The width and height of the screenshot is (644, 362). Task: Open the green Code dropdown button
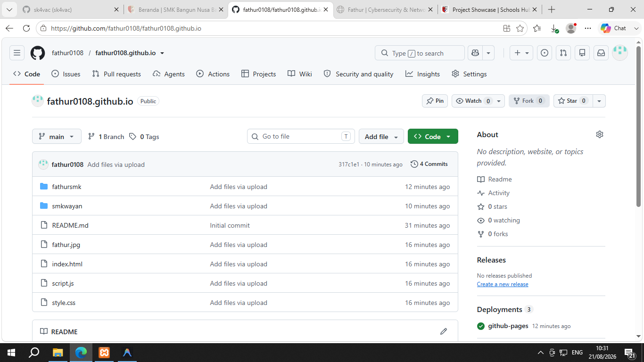coord(433,137)
